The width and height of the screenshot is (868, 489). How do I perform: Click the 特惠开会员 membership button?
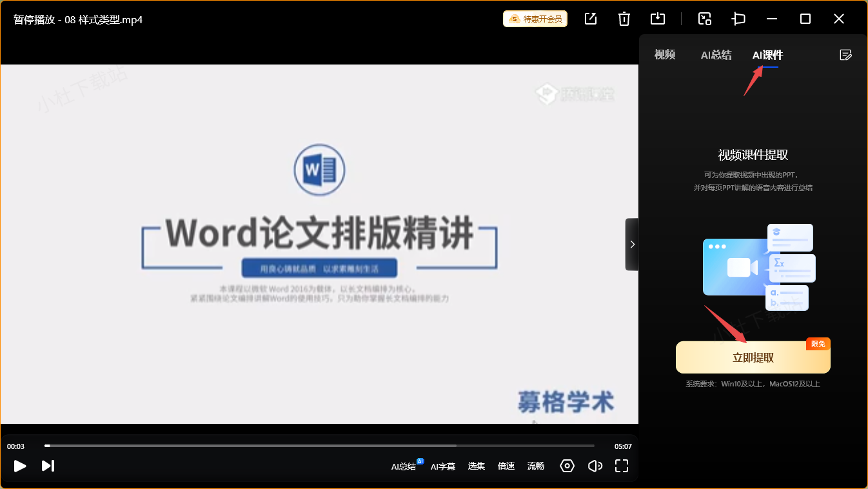tap(535, 19)
